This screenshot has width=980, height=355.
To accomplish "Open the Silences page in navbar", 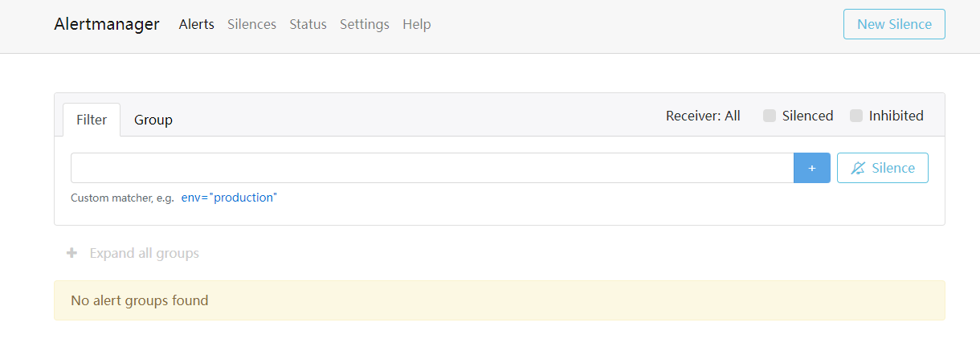I will [x=251, y=24].
